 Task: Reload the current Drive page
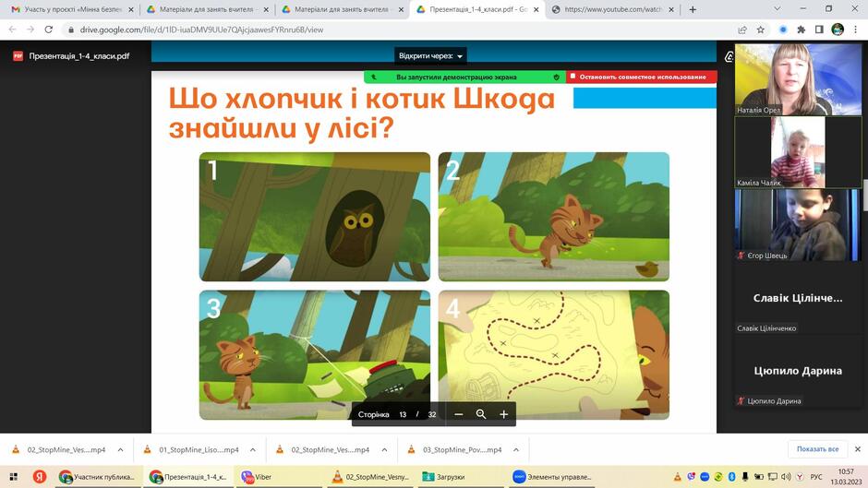click(49, 30)
